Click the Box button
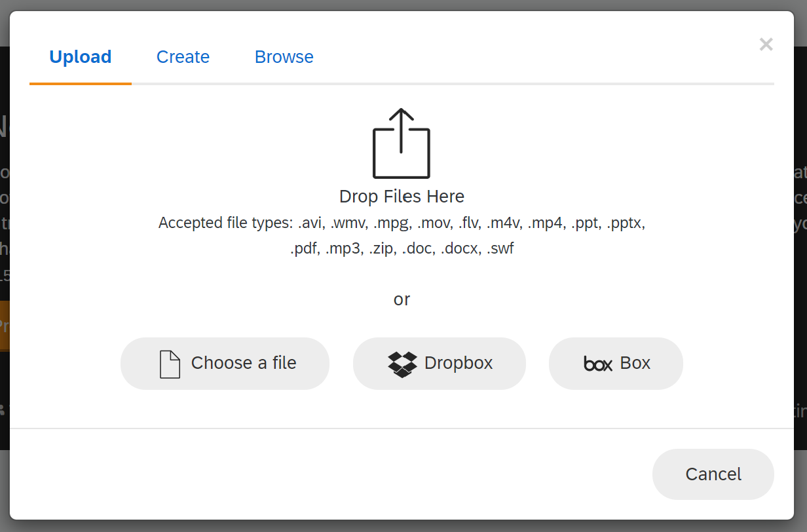The width and height of the screenshot is (807, 532). pyautogui.click(x=616, y=364)
